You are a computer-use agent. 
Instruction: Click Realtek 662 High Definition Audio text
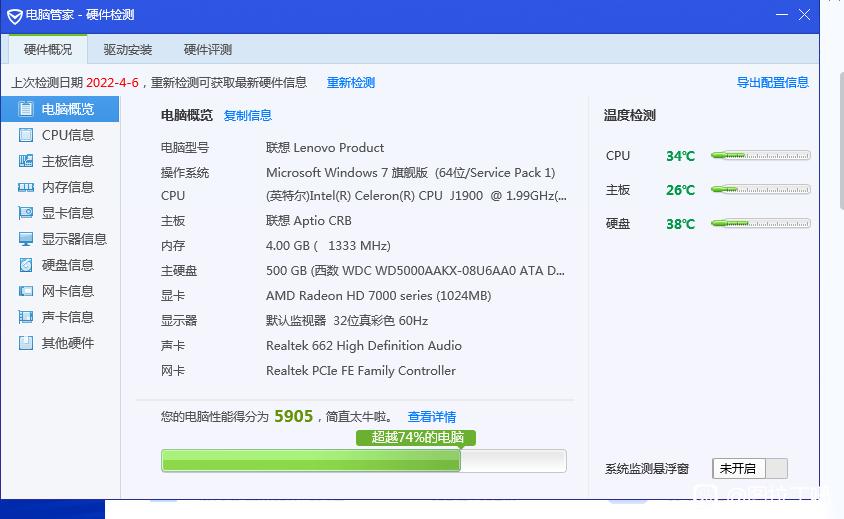tap(364, 346)
